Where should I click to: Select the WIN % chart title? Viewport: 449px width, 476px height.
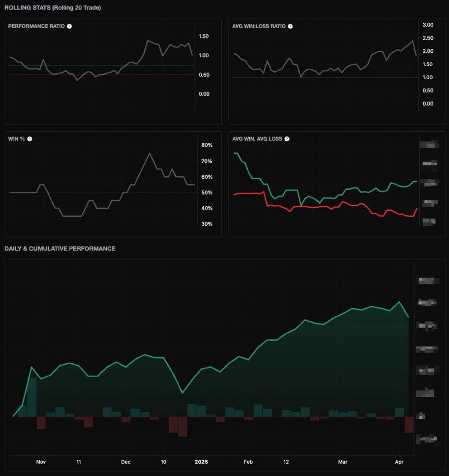(17, 139)
